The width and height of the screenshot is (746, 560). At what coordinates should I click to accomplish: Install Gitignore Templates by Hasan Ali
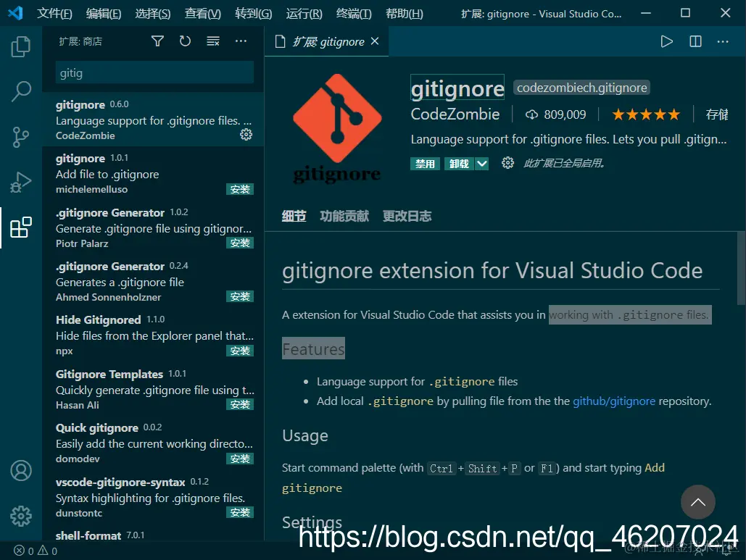(240, 404)
